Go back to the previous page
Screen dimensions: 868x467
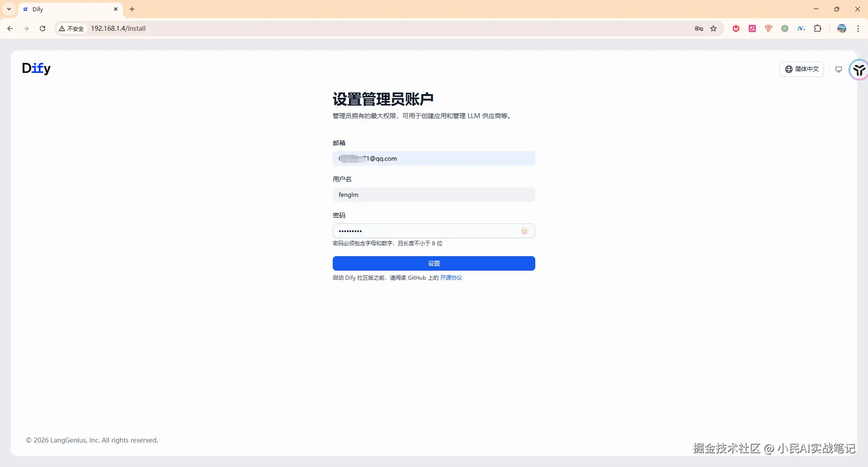[10, 29]
